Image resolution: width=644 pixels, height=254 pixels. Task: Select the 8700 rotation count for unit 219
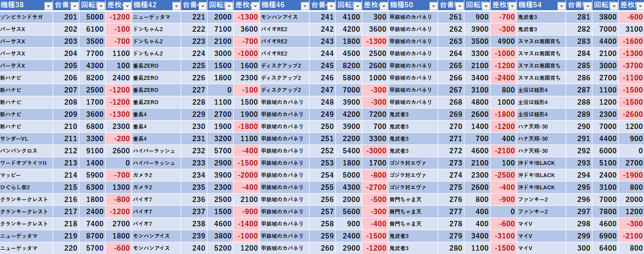92,236
